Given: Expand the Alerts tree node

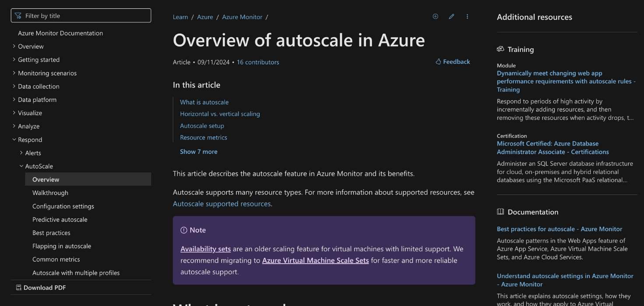Looking at the screenshot, I should click(21, 153).
